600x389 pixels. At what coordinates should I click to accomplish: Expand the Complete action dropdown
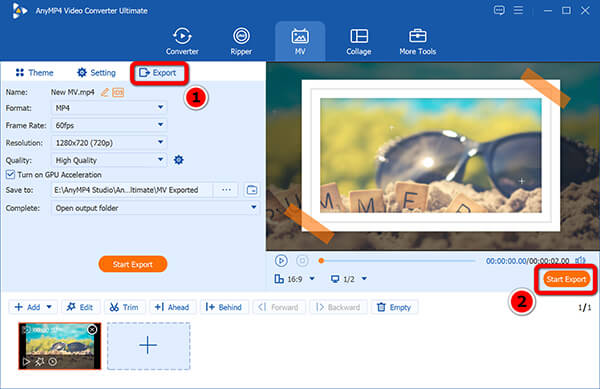(155, 208)
